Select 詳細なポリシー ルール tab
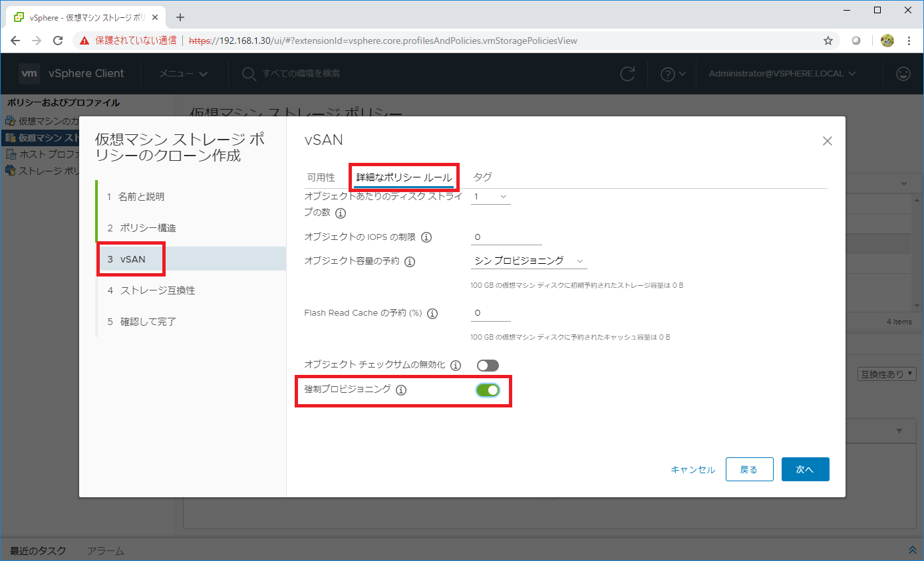 pos(404,177)
